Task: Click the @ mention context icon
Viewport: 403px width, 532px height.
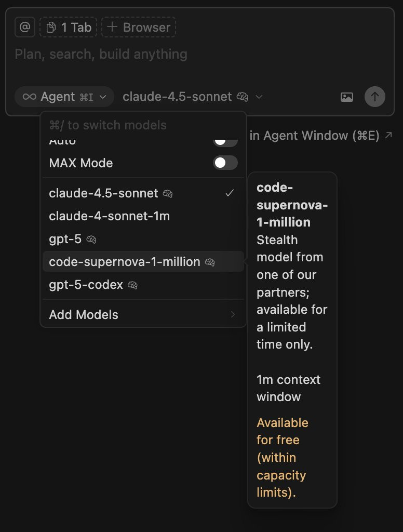Action: (24, 27)
